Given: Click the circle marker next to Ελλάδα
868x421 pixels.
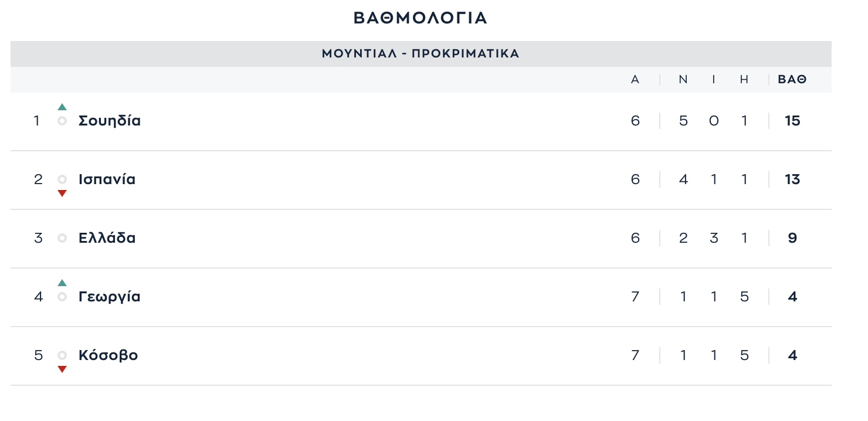Looking at the screenshot, I should coord(62,238).
